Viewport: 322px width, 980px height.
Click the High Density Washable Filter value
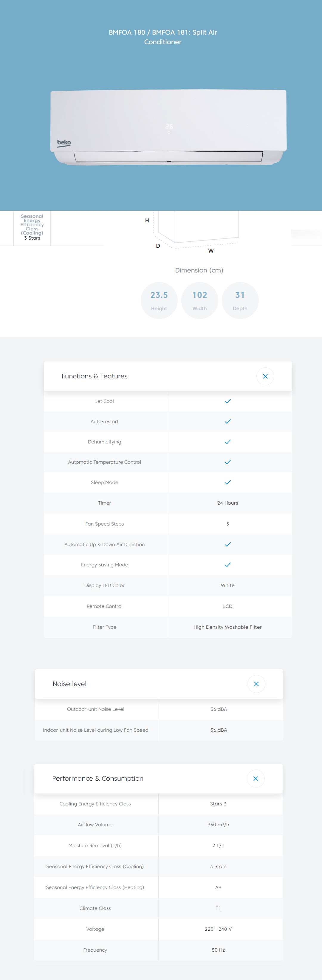pos(227,627)
